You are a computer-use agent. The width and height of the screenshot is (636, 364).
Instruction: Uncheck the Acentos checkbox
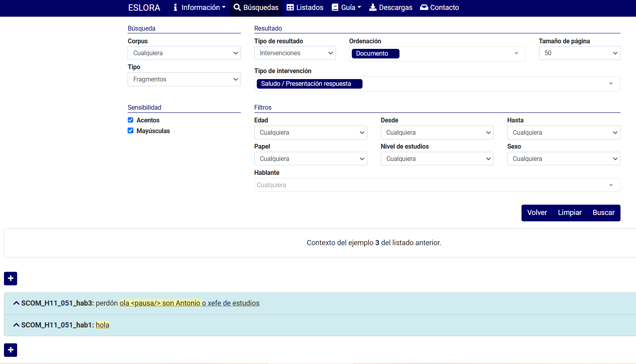[x=130, y=120]
